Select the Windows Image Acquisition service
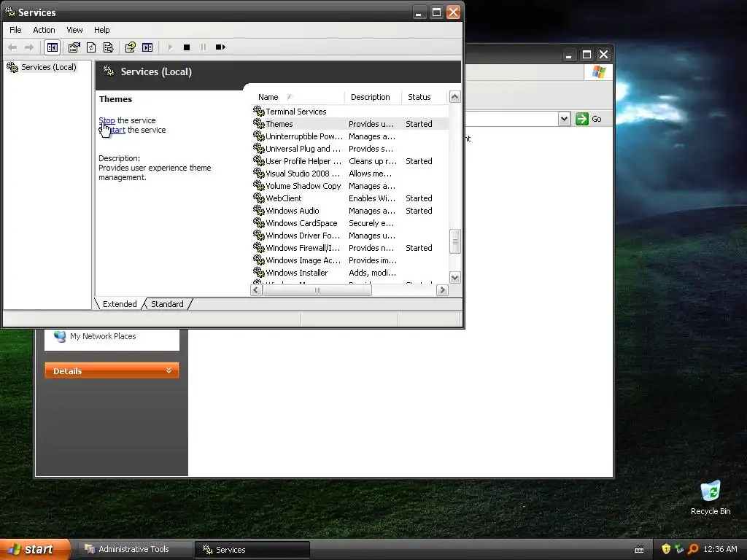The height and width of the screenshot is (560, 747). coord(350,260)
